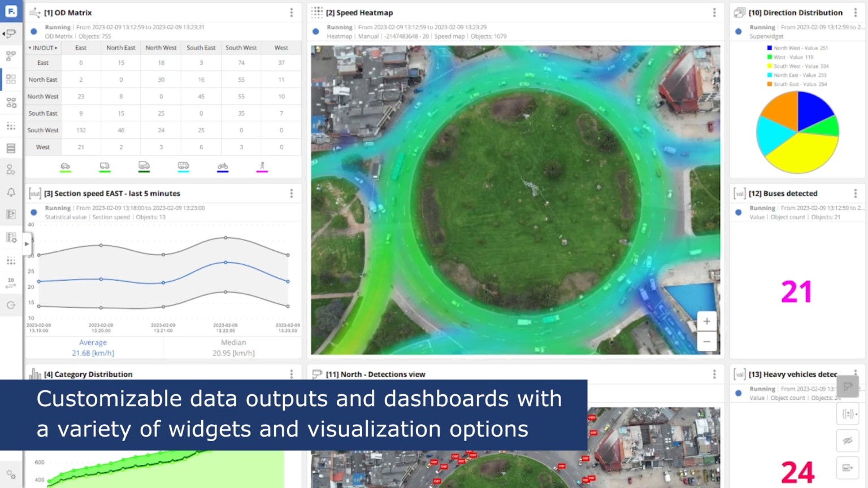Open the settings gear at bottom-left
The height and width of the screenshot is (488, 868).
click(11, 474)
